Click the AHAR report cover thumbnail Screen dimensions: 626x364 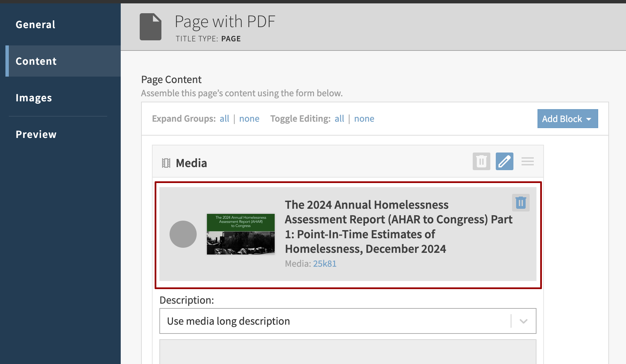pyautogui.click(x=241, y=234)
